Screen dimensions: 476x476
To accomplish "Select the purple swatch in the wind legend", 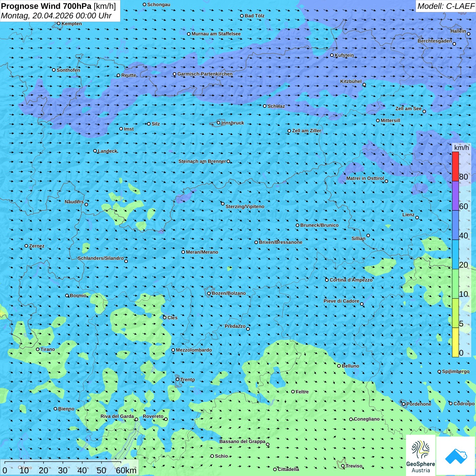I will (x=455, y=196).
